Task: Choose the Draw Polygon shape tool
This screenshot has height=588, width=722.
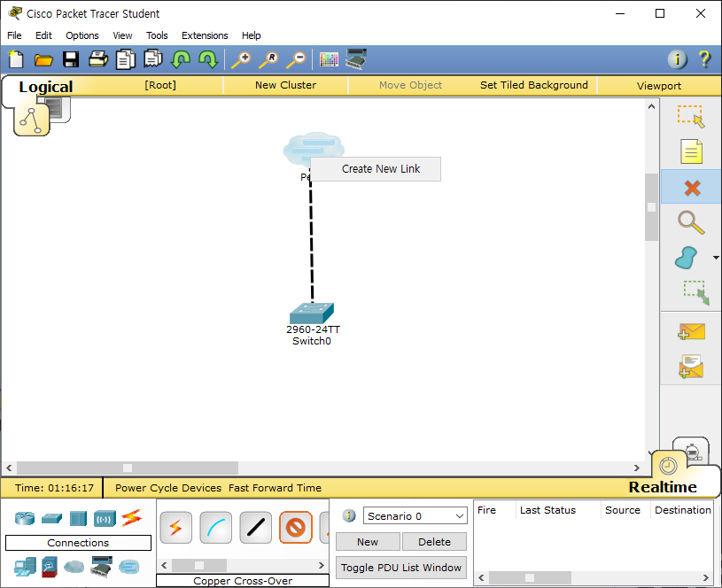Action: [686, 258]
